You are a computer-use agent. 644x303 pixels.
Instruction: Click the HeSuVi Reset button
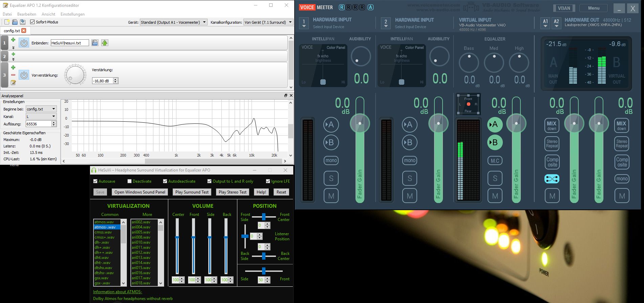click(281, 192)
